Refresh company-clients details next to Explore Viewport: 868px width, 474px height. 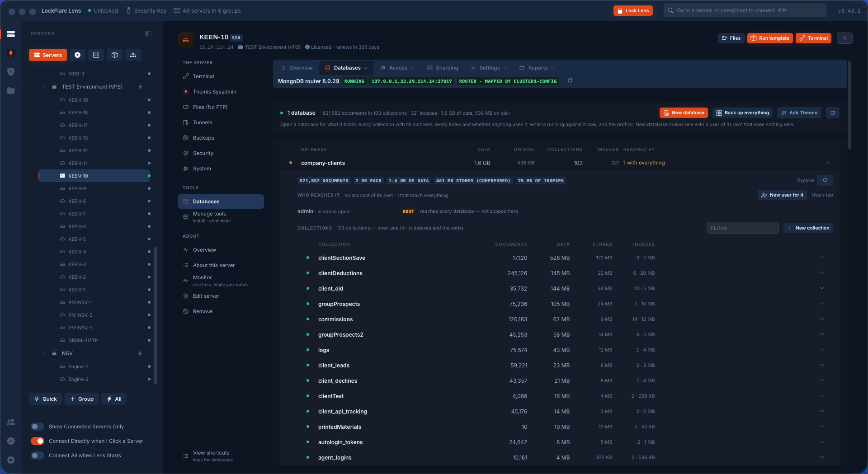[x=825, y=180]
